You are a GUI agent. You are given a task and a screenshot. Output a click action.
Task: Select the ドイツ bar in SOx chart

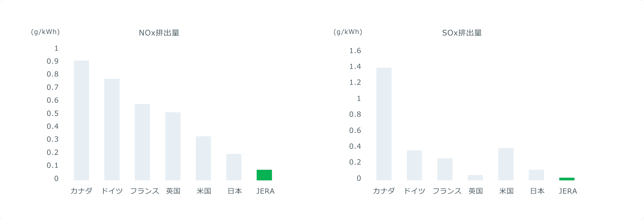[414, 165]
